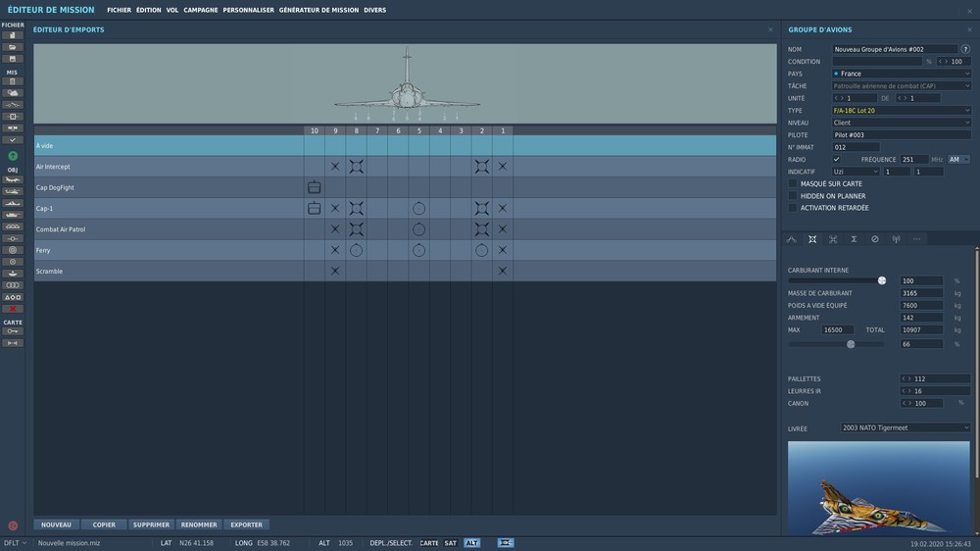
Task: Open the Générateur de mission menu
Action: 318,10
